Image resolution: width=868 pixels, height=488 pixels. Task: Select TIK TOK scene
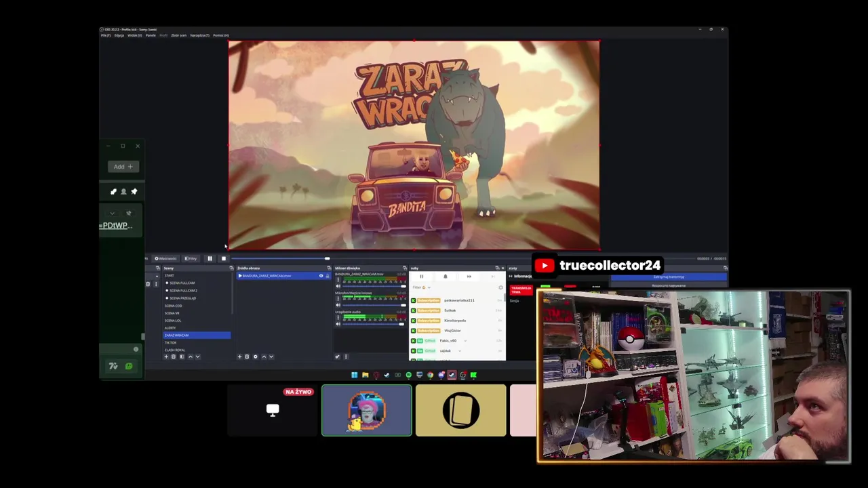[170, 343]
